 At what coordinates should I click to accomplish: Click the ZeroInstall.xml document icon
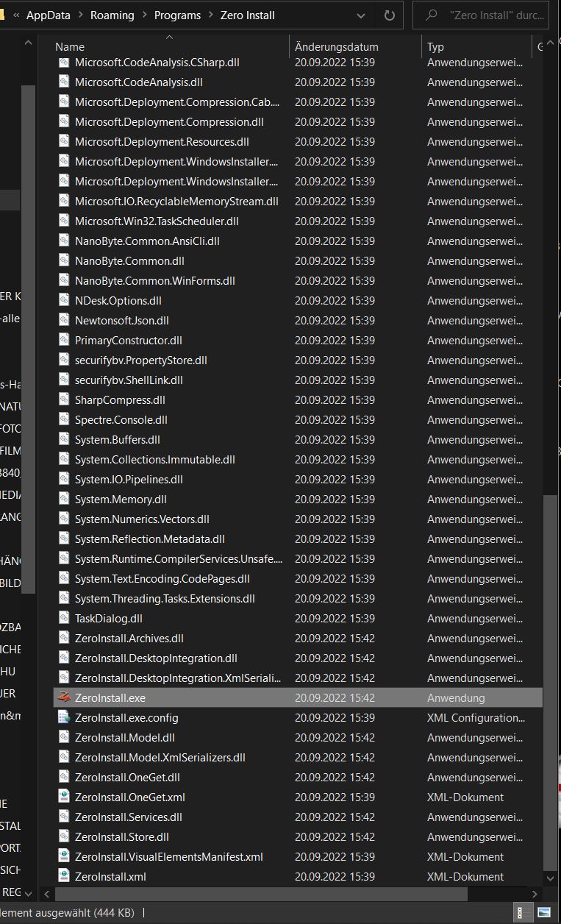64,876
